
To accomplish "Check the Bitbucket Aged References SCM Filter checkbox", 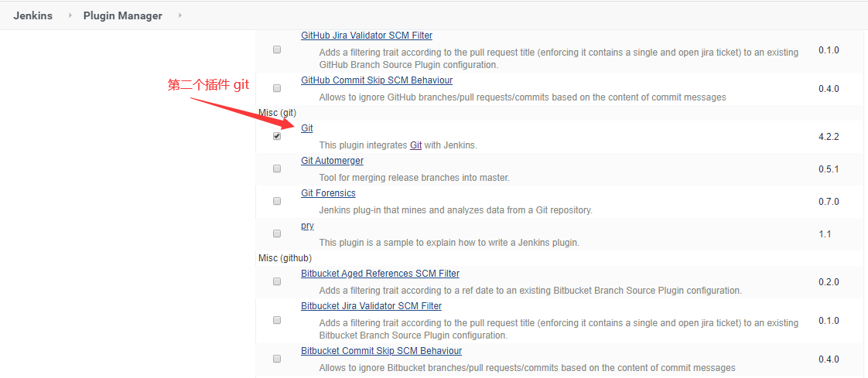I will point(277,281).
